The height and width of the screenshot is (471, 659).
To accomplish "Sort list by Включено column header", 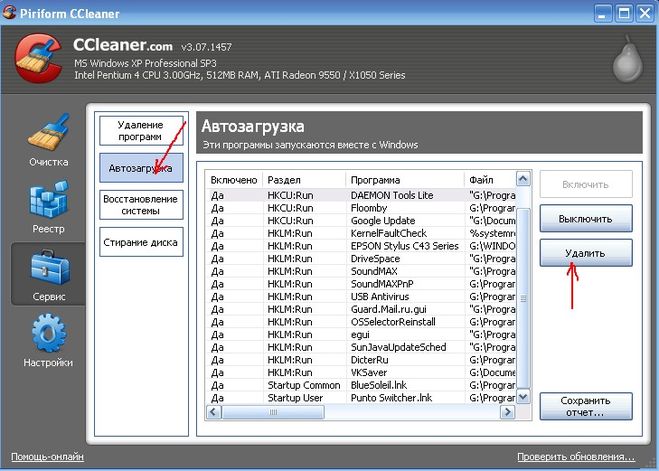I will tap(234, 179).
